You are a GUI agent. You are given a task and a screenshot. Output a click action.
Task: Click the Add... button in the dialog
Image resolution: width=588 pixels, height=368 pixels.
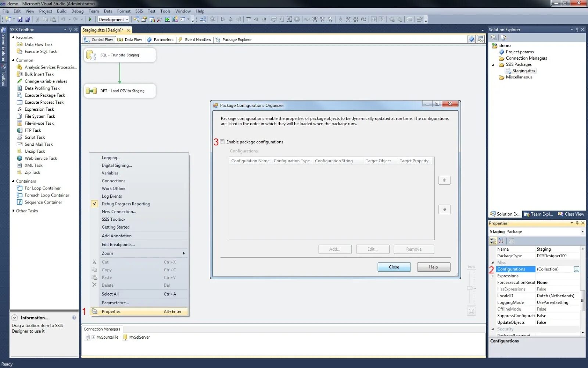click(x=335, y=249)
